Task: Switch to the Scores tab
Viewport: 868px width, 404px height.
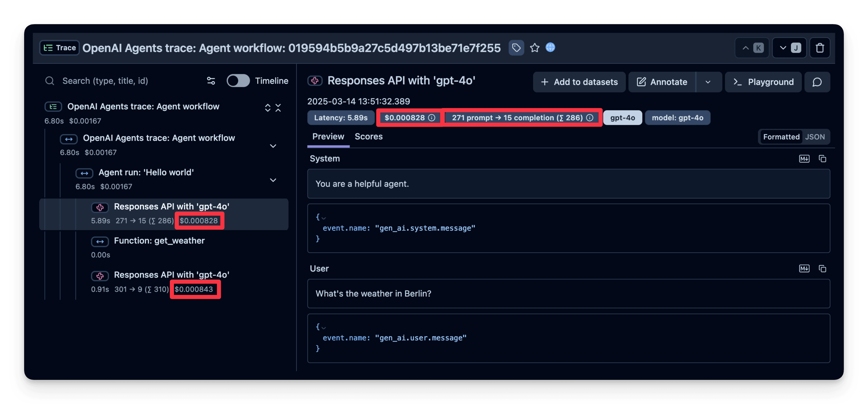Action: pyautogui.click(x=368, y=137)
